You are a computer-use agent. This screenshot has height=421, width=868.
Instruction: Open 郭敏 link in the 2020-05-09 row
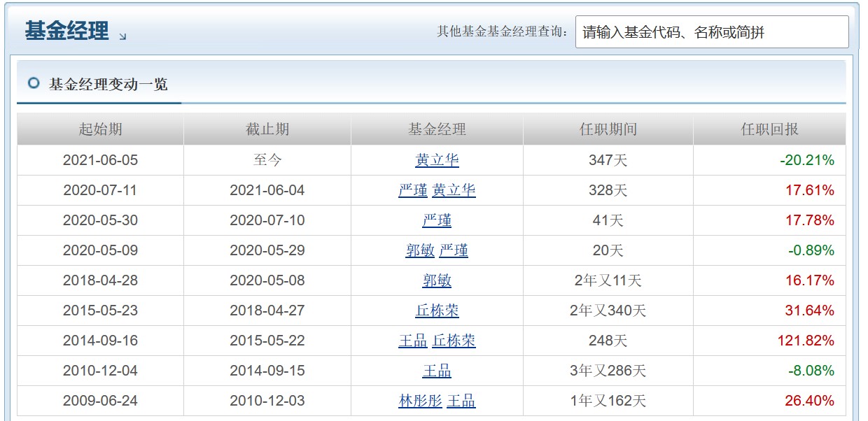coord(420,250)
